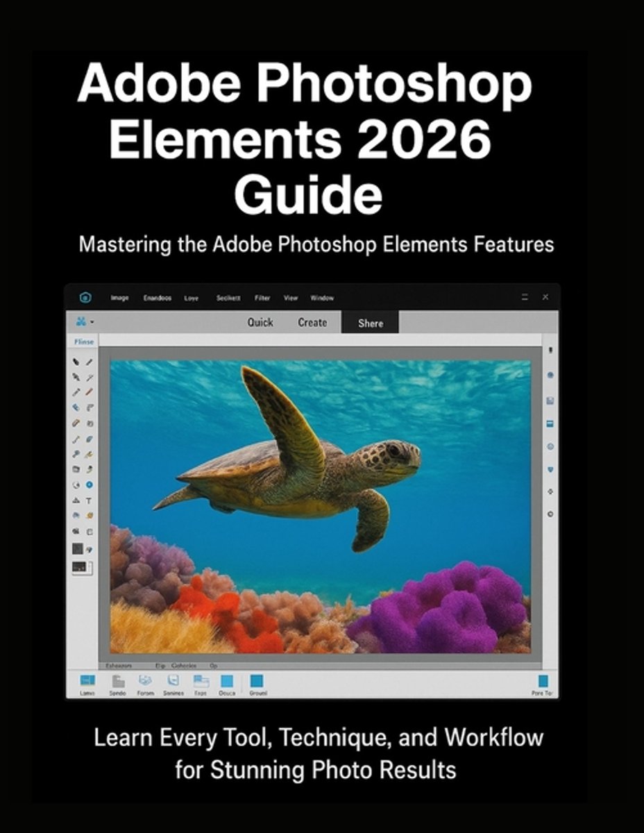644x833 pixels.
Task: Click the Sonimes icon in bottom bar
Action: 173,681
